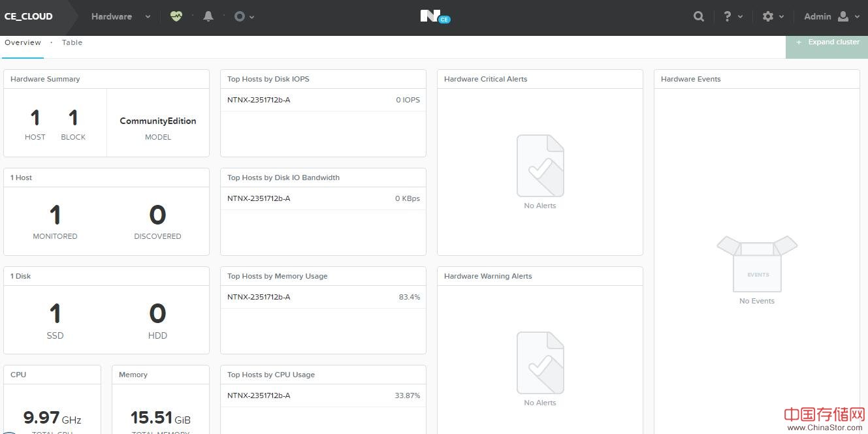Click the host in Disk IO Bandwidth
The height and width of the screenshot is (434, 868).
coord(259,198)
